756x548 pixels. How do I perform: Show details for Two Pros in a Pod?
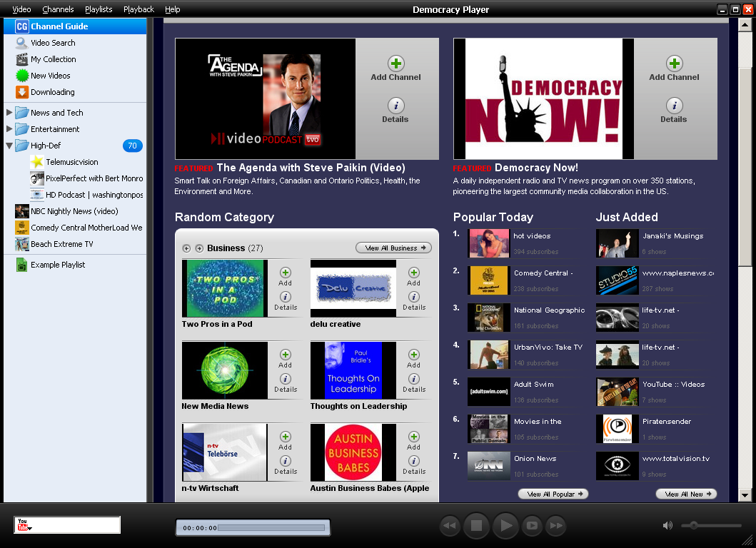pos(286,301)
